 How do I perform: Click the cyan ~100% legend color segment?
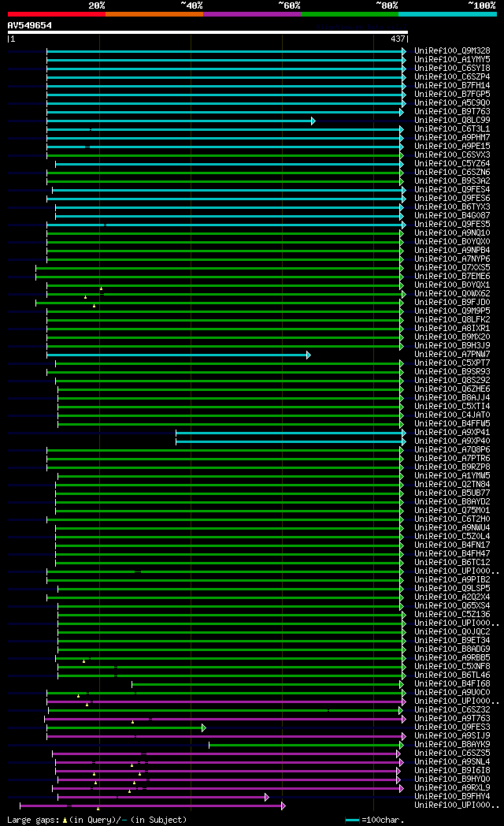coord(448,14)
